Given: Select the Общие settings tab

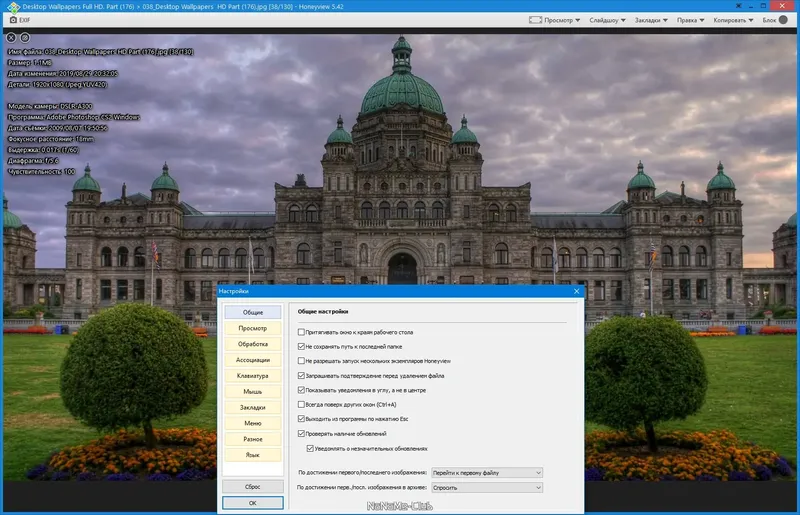Looking at the screenshot, I should pyautogui.click(x=253, y=312).
